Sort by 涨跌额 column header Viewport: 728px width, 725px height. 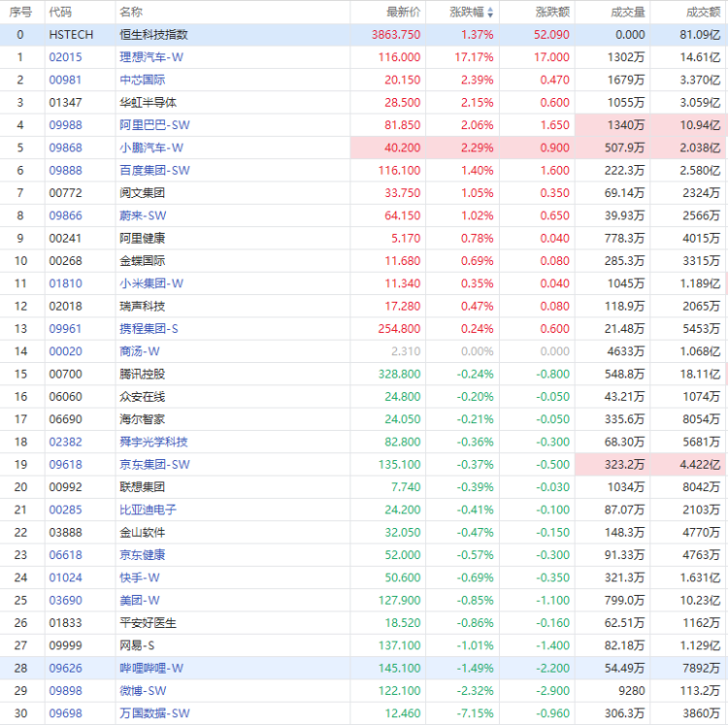552,12
